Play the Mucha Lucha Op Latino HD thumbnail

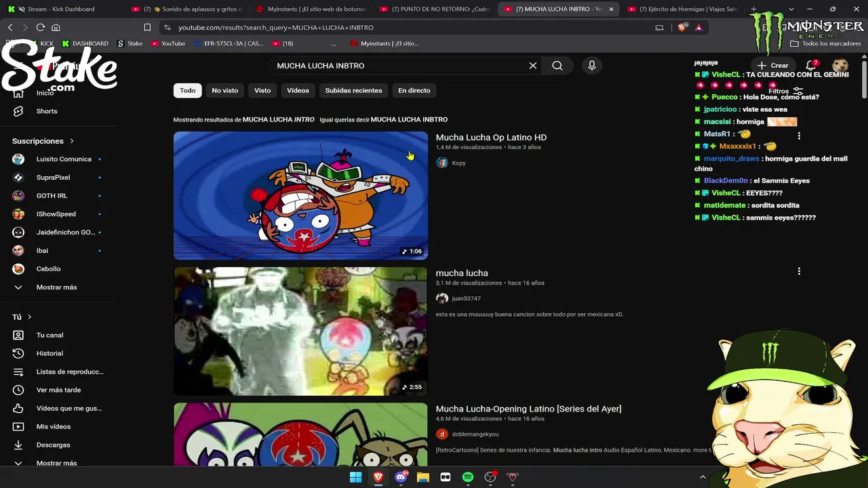(x=300, y=195)
